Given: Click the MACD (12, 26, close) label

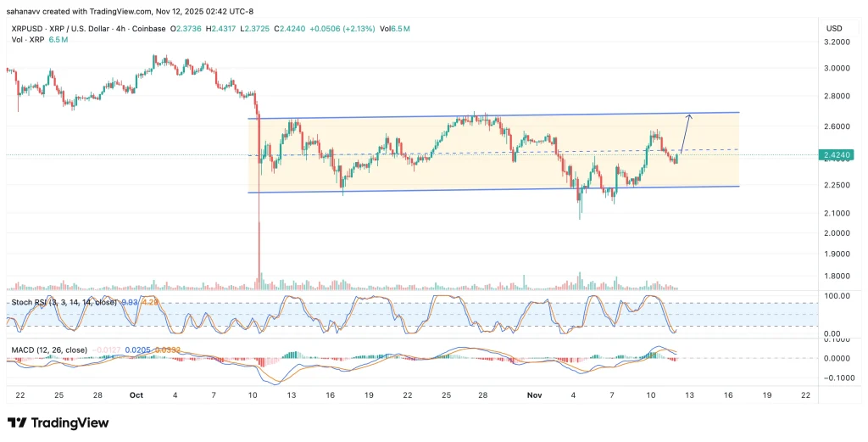Looking at the screenshot, I should point(46,349).
